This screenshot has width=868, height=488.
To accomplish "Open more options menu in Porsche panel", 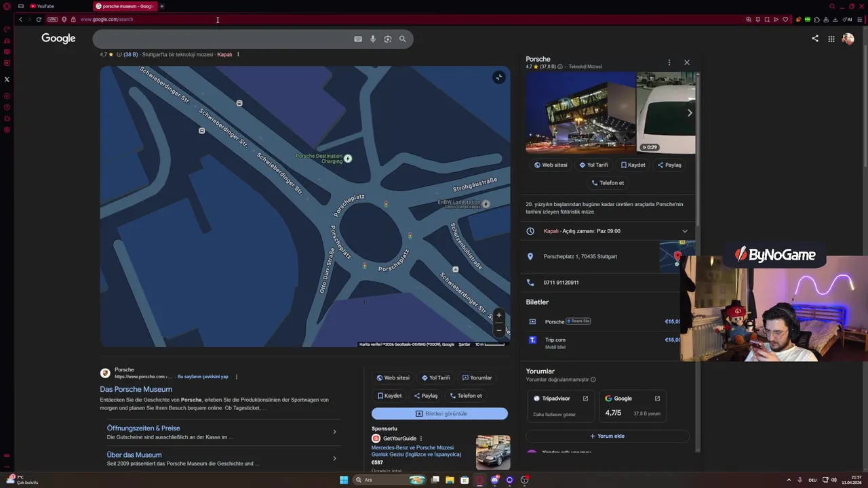I will click(x=669, y=62).
